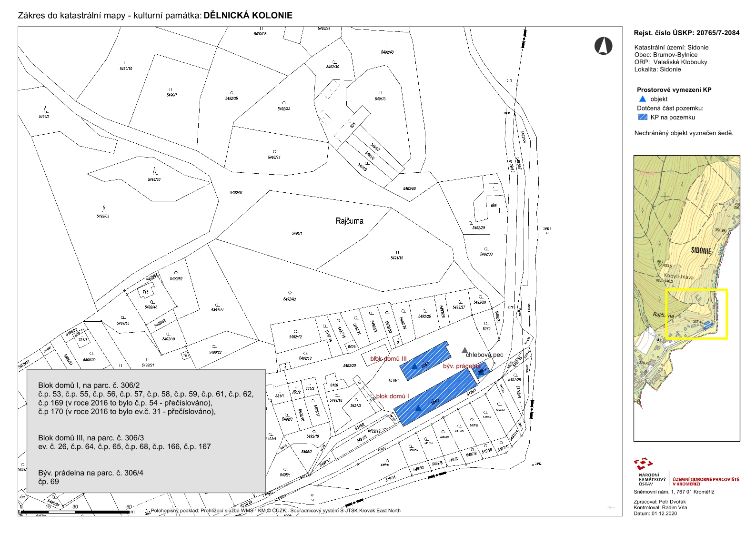This screenshot has height=534, width=756.
Task: Click the title 'DĚLNICKÁ KOLONIE'
Action: (x=248, y=15)
